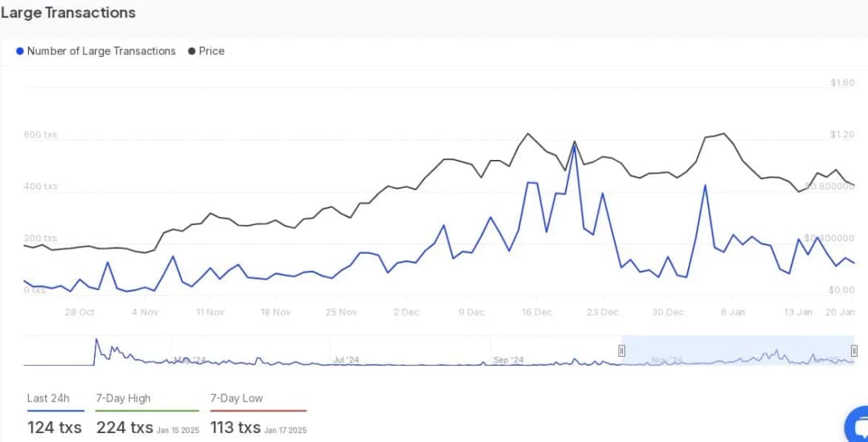Select the Last 24h stat
The image size is (868, 442).
48,399
